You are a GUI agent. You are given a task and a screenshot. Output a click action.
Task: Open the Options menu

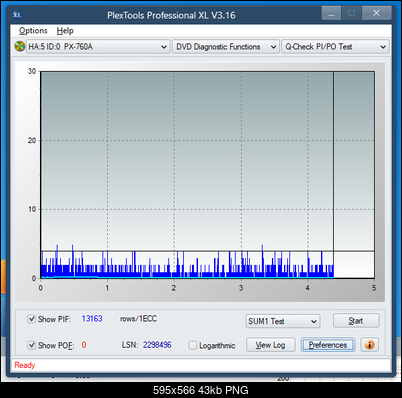[x=33, y=31]
